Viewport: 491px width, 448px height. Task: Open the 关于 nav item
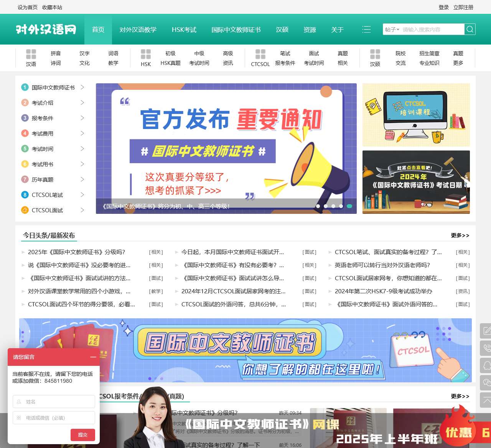pyautogui.click(x=338, y=30)
